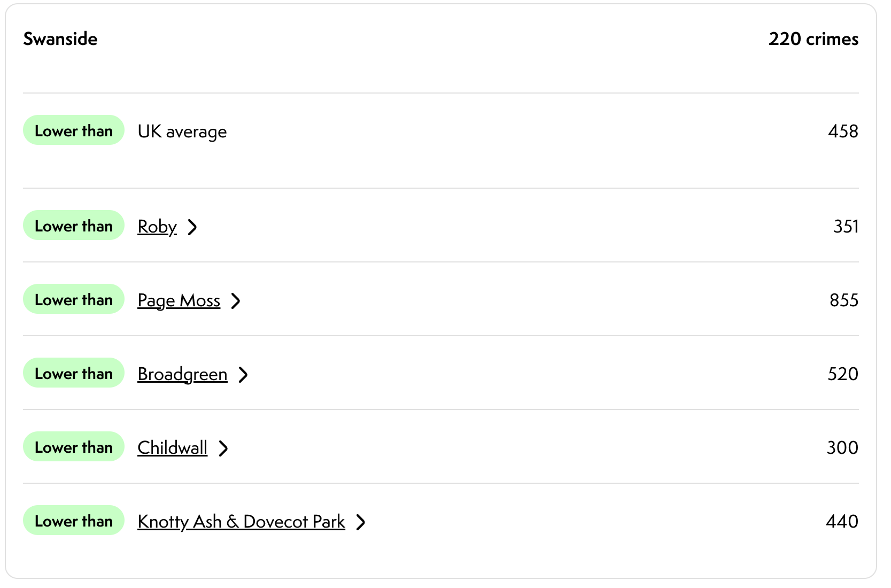Click the Lower than badge beside Roby
Viewport: 891px width, 588px height.
74,226
